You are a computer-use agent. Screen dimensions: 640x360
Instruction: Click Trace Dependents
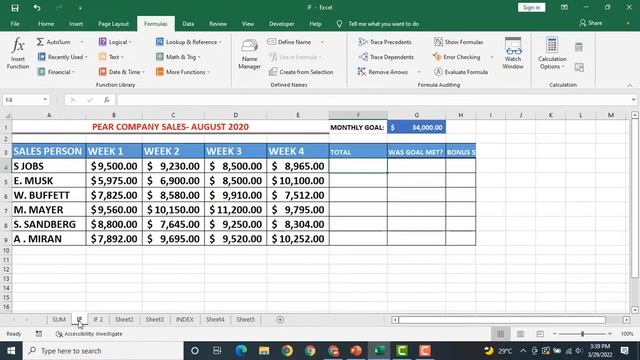click(x=386, y=57)
